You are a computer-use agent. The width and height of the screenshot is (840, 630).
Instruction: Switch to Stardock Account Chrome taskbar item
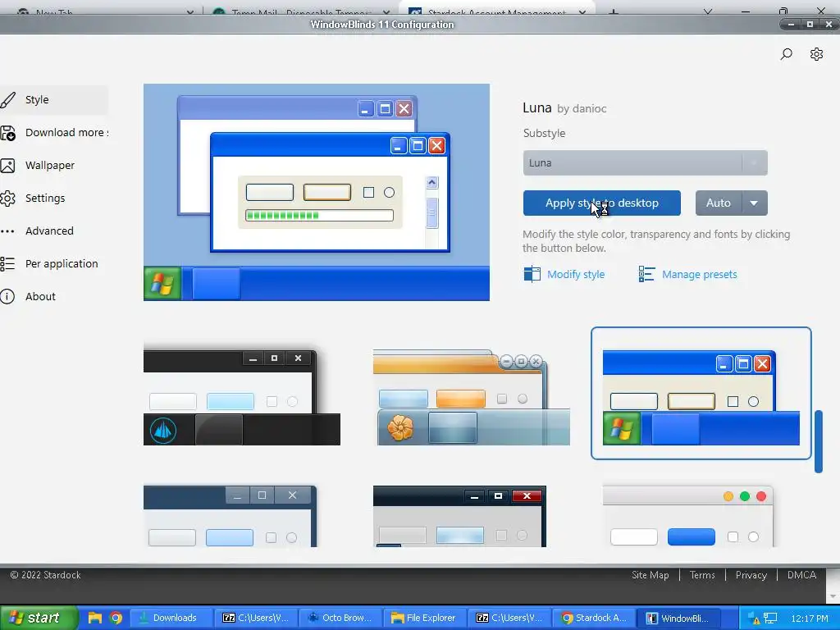(593, 618)
